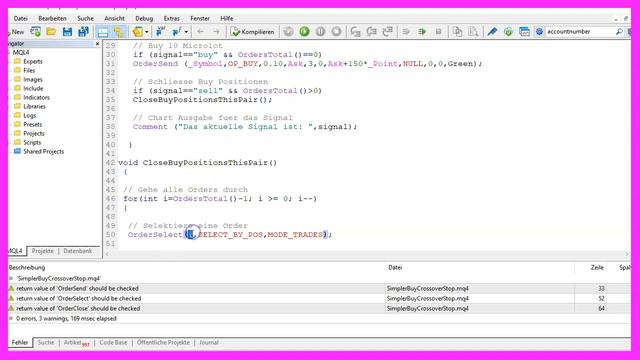
Task: Close the Navigator panel with its X
Action: pos(97,43)
